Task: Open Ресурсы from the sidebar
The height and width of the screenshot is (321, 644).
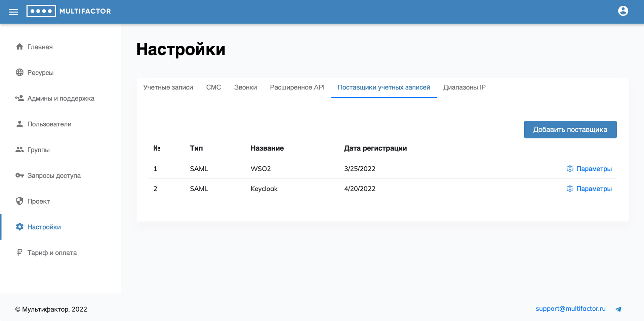Action: tap(40, 73)
